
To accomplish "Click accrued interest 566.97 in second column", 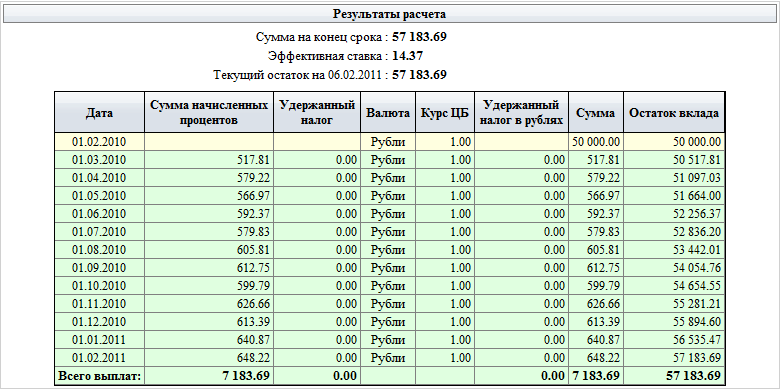I will (209, 196).
